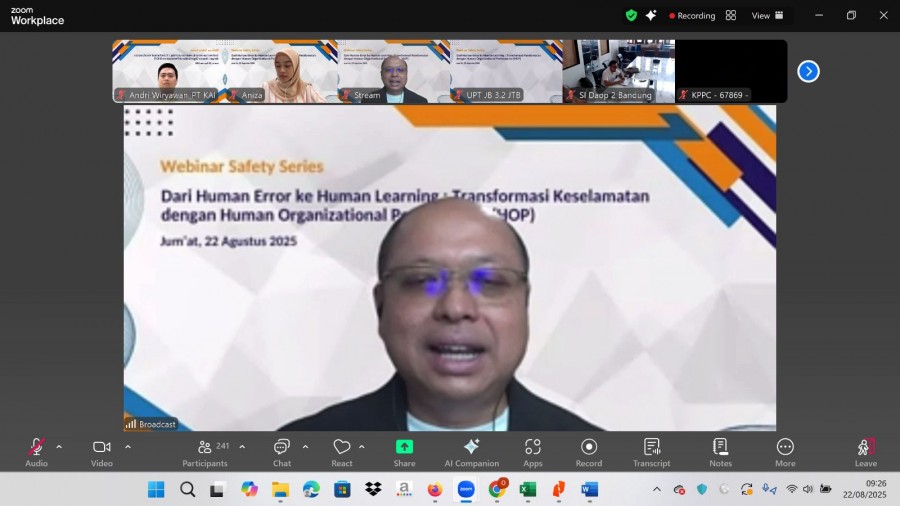The height and width of the screenshot is (506, 900).
Task: Open the React heart menu
Action: (x=342, y=452)
